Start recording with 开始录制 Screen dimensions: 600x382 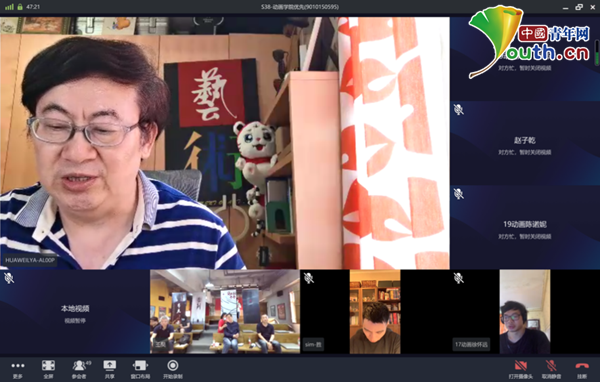173,369
